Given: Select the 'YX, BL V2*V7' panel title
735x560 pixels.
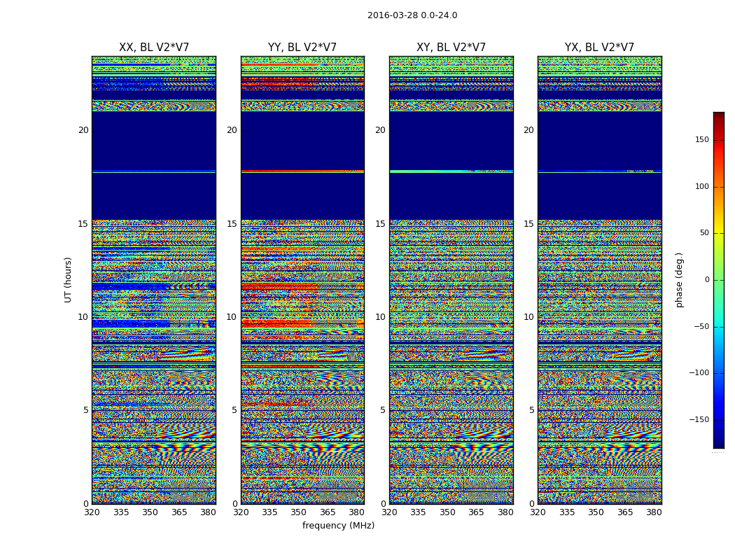Looking at the screenshot, I should click(599, 48).
